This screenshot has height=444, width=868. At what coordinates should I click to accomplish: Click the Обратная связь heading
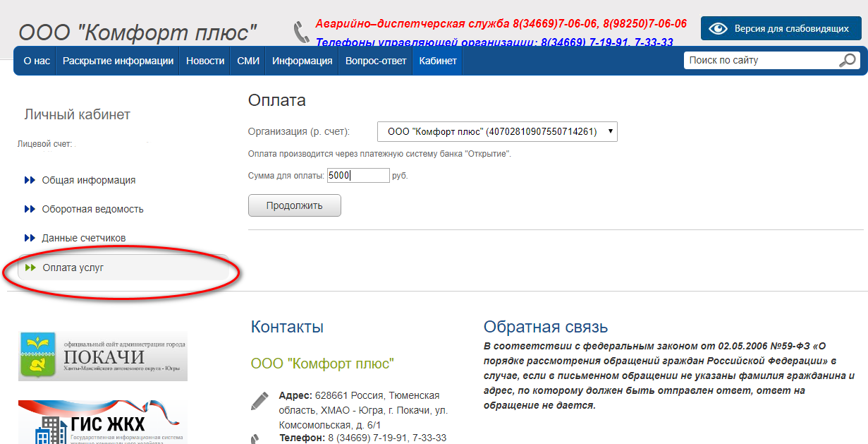pyautogui.click(x=546, y=327)
